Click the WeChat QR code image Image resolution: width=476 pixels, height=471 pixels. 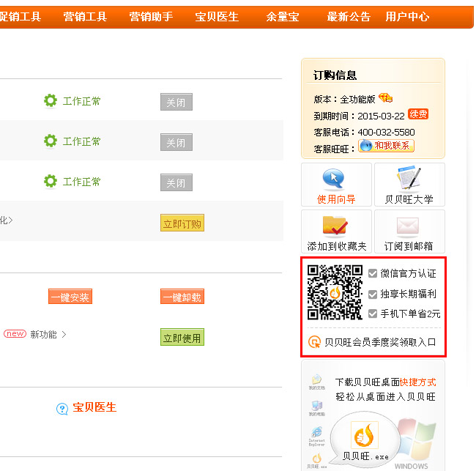335,292
